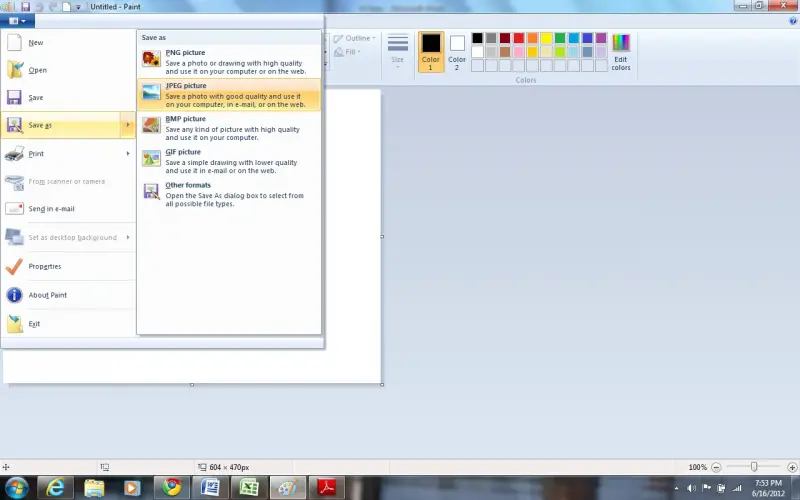
Task: Click the Save floppy disk icon in the menu
Action: [x=14, y=97]
